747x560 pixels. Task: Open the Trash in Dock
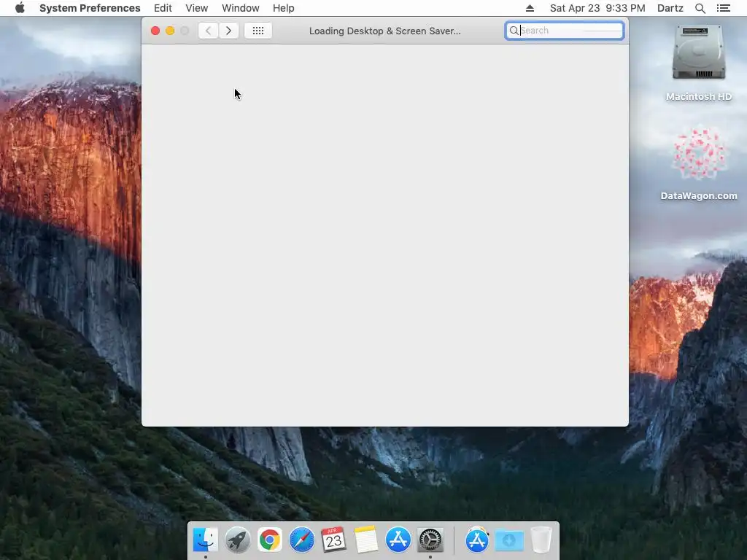point(541,540)
